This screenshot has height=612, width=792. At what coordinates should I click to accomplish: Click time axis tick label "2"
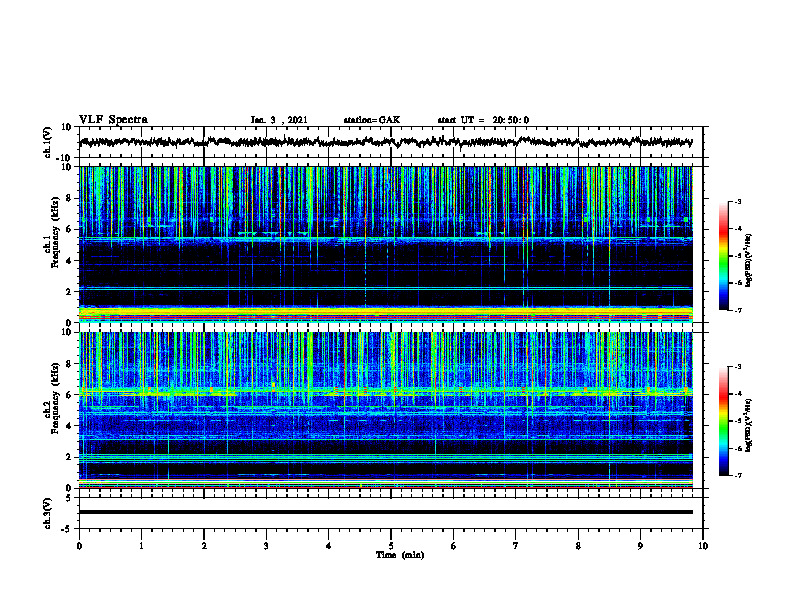204,546
